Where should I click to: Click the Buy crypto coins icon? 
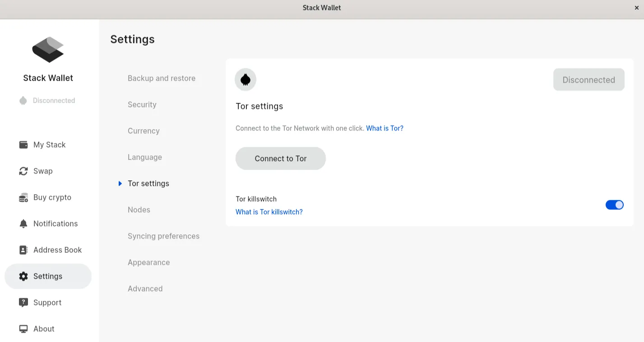click(x=23, y=197)
